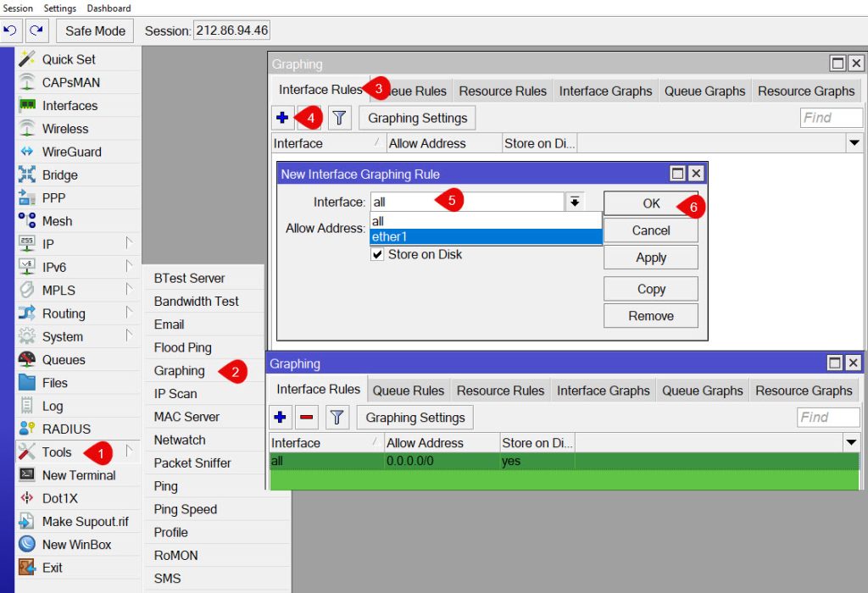This screenshot has width=868, height=593.
Task: Expand the Interface dropdown arrow
Action: coord(576,202)
